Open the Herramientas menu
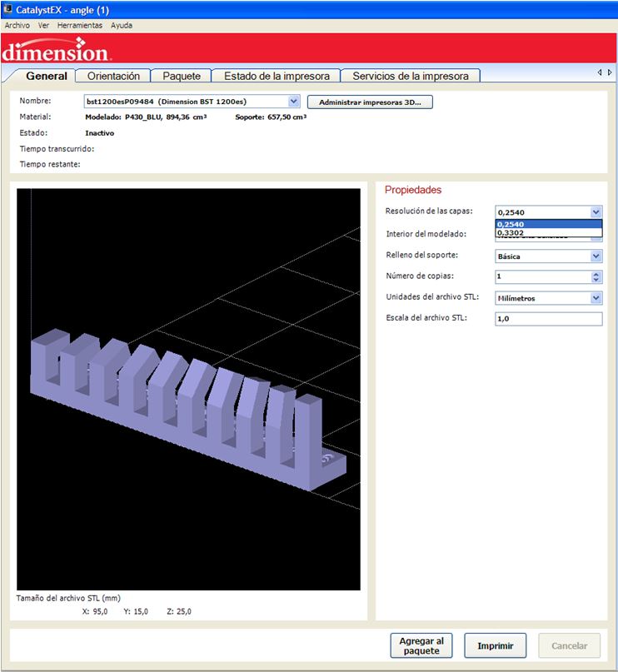 point(80,25)
